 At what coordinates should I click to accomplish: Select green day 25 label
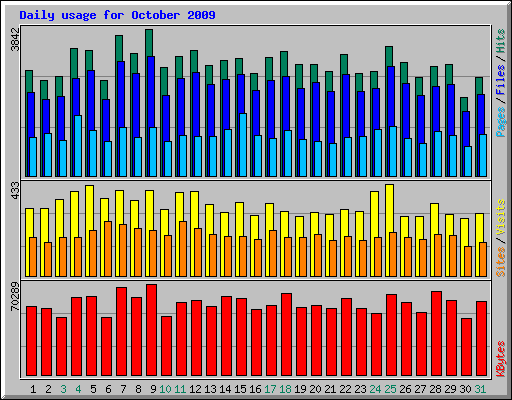(390, 389)
